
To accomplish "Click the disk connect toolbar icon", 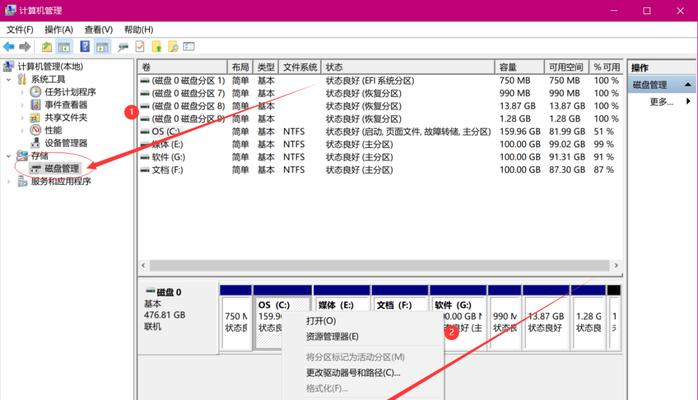I will click(123, 47).
